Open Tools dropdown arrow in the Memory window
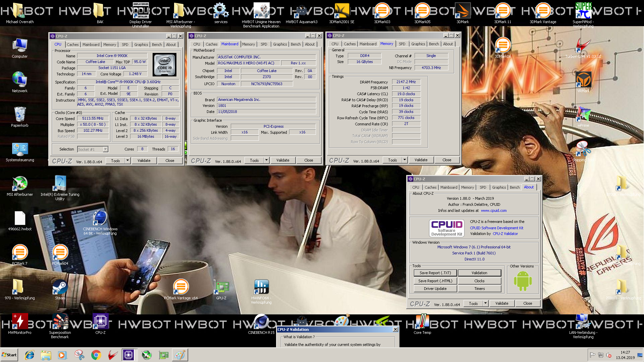Screen dimensions: 644x362 (405, 160)
